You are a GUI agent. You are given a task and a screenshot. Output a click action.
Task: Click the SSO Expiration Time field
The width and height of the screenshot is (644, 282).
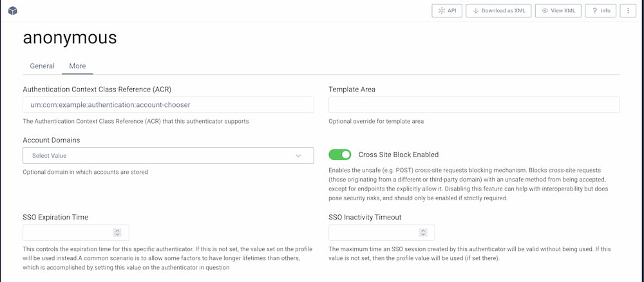click(x=68, y=232)
